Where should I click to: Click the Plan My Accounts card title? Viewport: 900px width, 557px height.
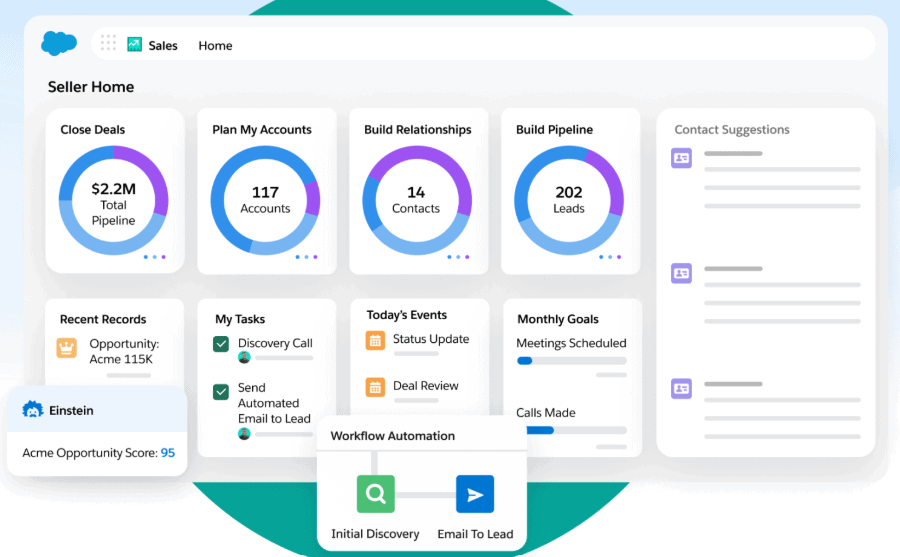[262, 130]
